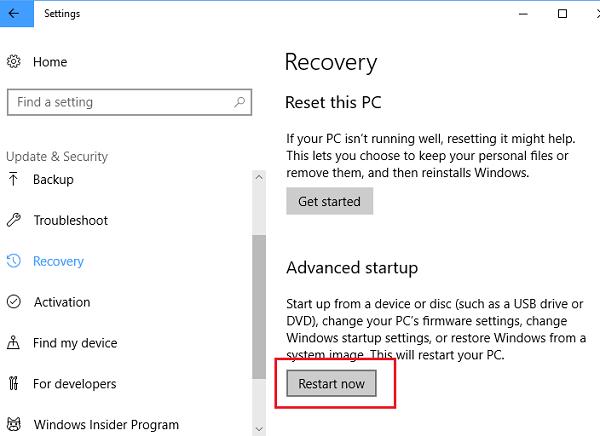Click the Windows Insider Program icon

click(x=14, y=425)
